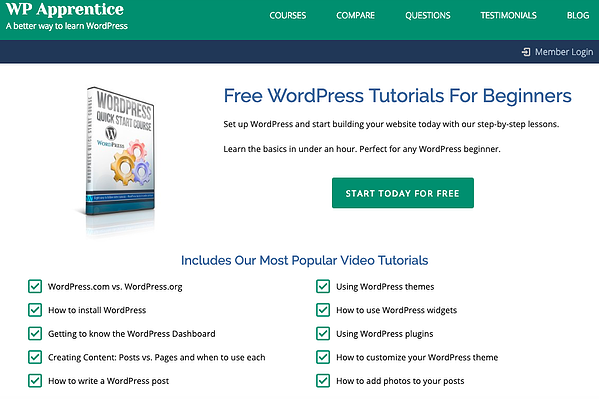This screenshot has height=399, width=599.
Task: Click the checkmark beside WordPress.com vs. WordPress.org
Action: tap(35, 286)
